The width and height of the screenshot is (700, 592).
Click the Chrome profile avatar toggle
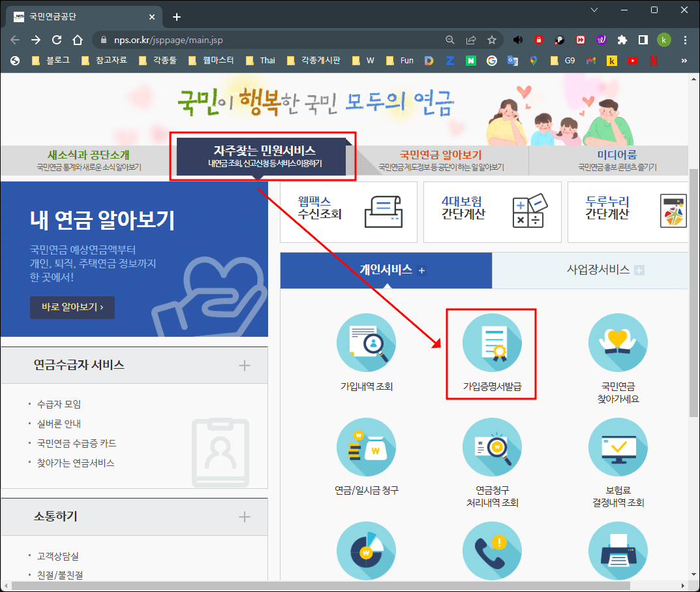pos(664,40)
